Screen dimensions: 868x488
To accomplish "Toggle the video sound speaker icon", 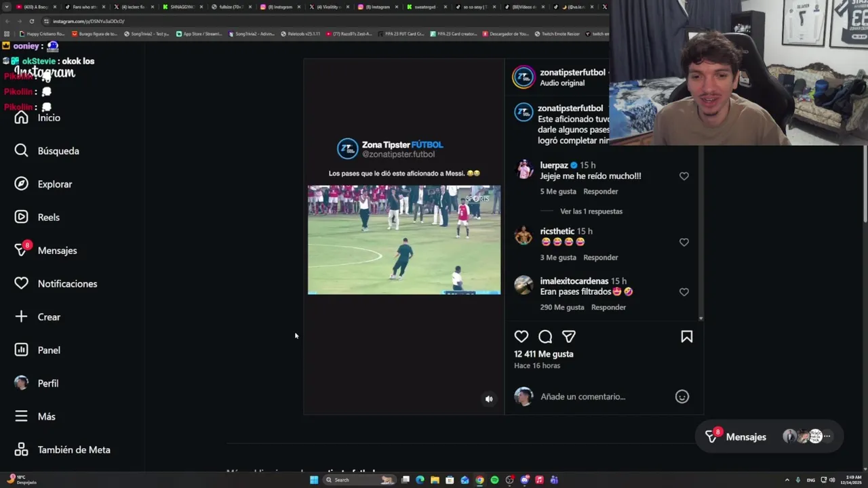I will (489, 399).
